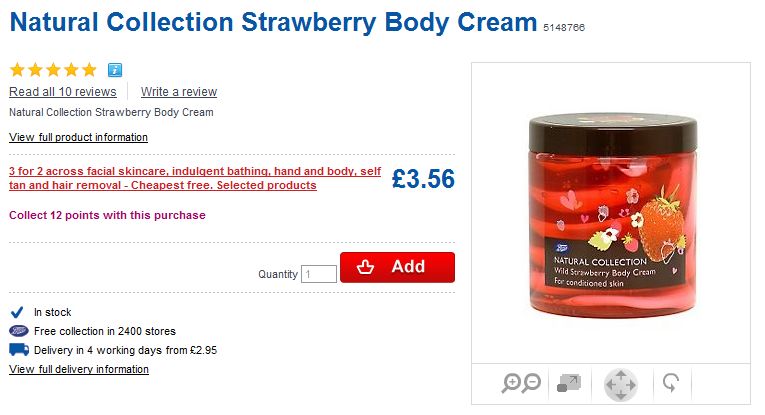The image size is (765, 415).
Task: Add the body cream to basket
Action: (x=397, y=267)
